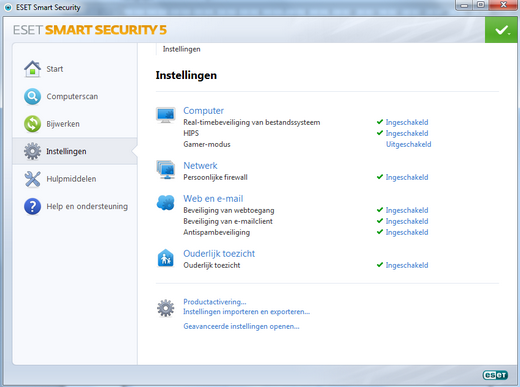The image size is (520, 387).
Task: Click Productactivering... link
Action: [215, 302]
